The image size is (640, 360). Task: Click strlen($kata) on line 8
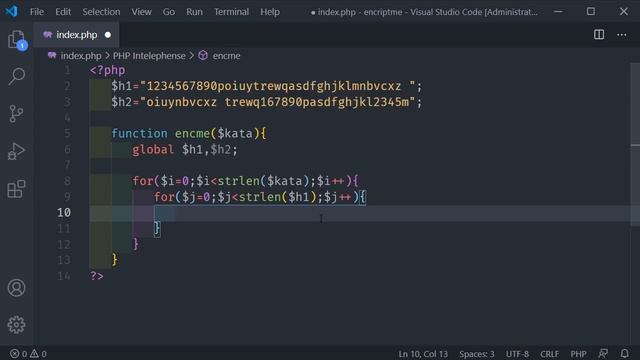(264, 181)
